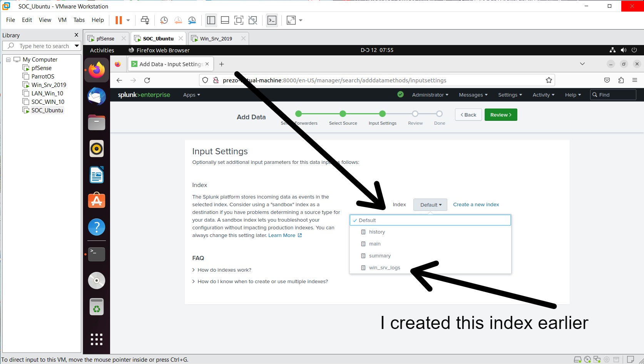The height and width of the screenshot is (364, 644).
Task: Open Firefox extensions puzzle icon
Action: click(x=621, y=80)
